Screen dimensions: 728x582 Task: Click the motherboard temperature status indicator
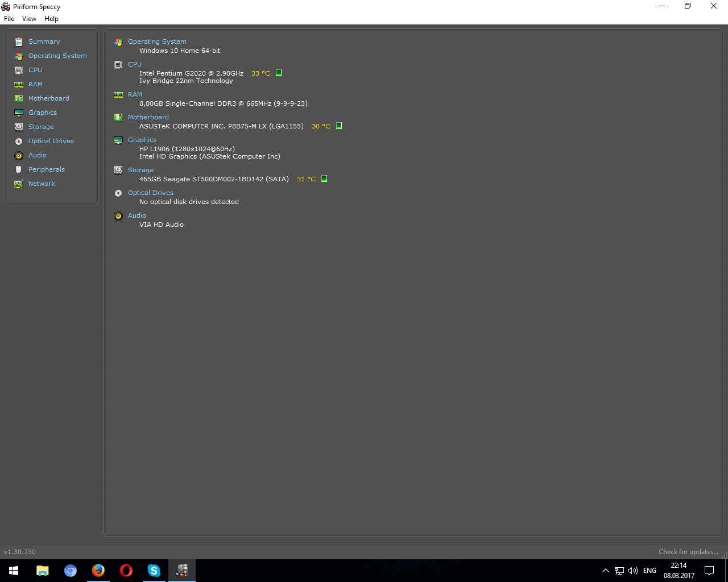click(x=339, y=126)
